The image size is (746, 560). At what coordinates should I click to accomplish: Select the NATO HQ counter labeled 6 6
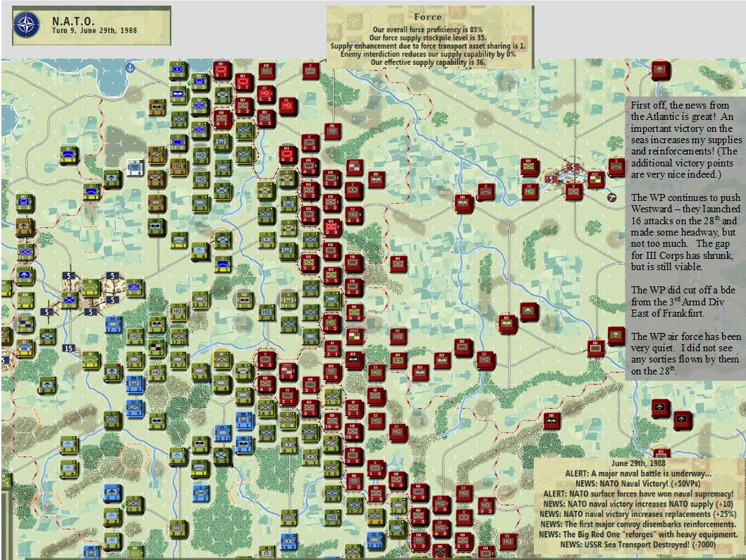pos(135,337)
